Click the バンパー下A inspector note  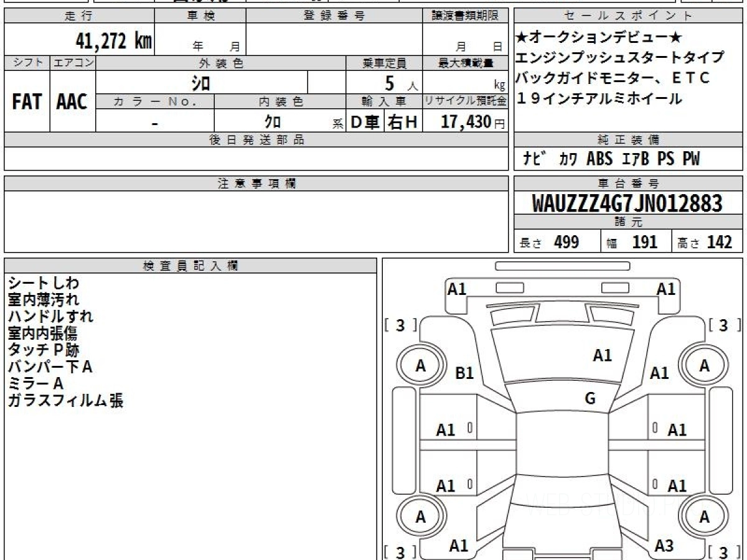[x=50, y=367]
